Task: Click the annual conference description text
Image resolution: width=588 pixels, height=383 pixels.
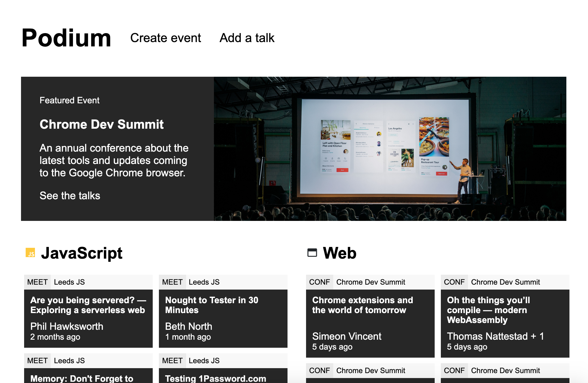Action: click(x=114, y=160)
